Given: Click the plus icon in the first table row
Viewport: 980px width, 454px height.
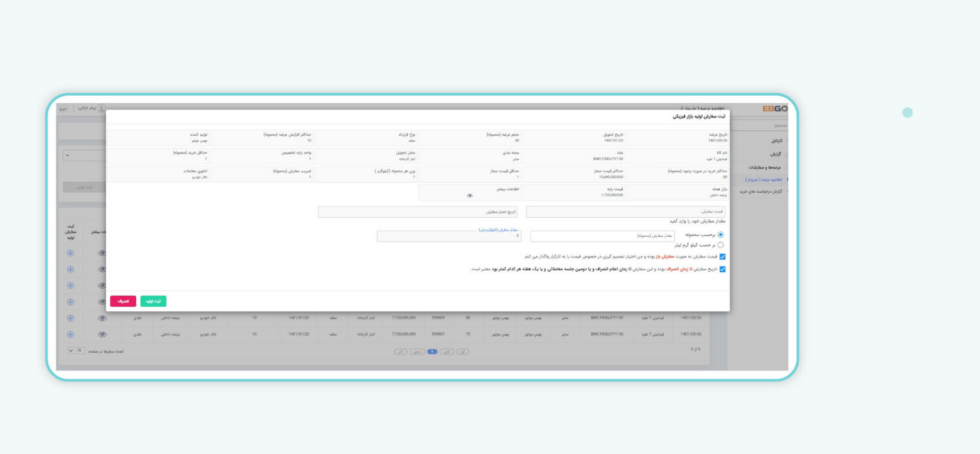Looking at the screenshot, I should 70,253.
